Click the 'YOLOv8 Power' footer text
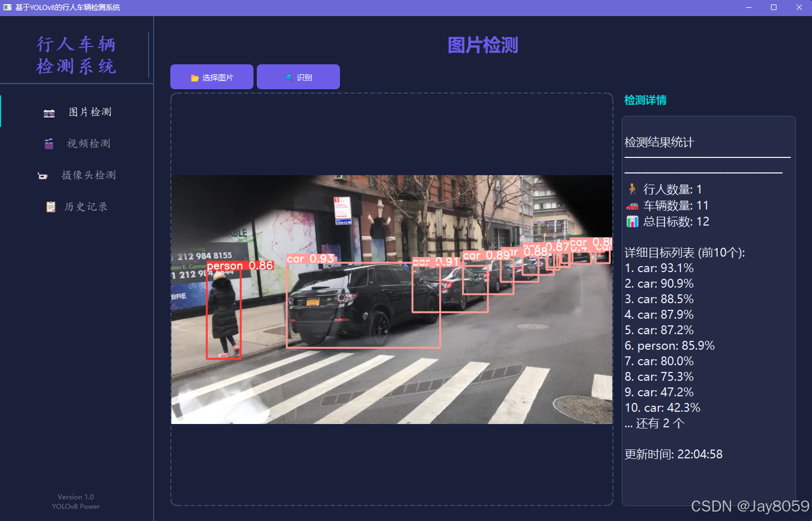The height and width of the screenshot is (521, 812). (x=76, y=507)
